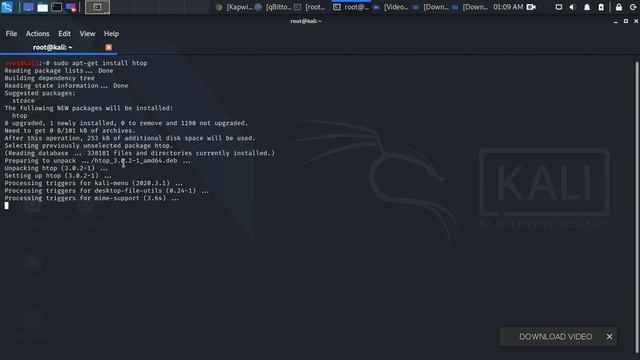Click the camera recording tray icon
Image resolution: width=640 pixels, height=360 pixels.
(531, 7)
